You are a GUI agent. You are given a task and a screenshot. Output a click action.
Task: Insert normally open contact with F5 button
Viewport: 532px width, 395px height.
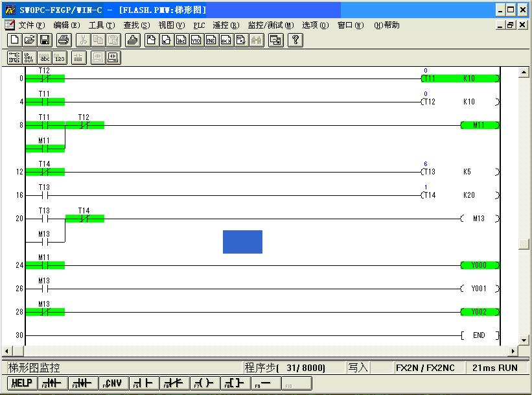145,383
